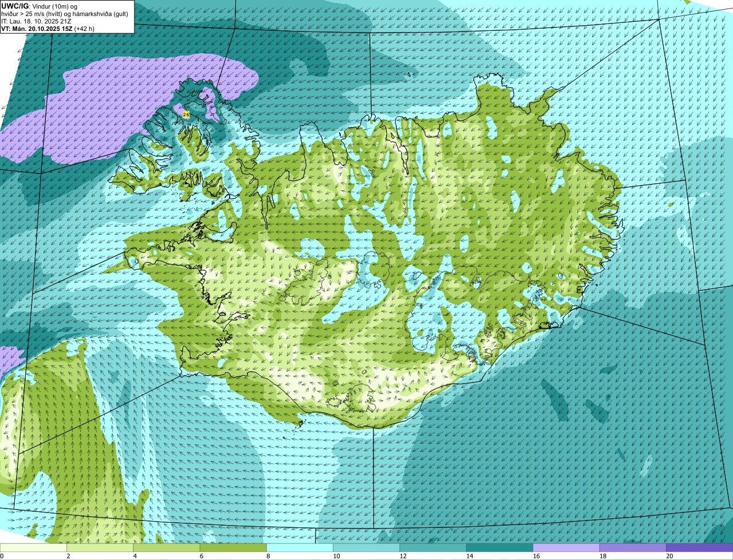Viewport: 733px width, 560px height.
Task: Select the 14–16 m/s dark teal swatch
Action: tap(499, 547)
